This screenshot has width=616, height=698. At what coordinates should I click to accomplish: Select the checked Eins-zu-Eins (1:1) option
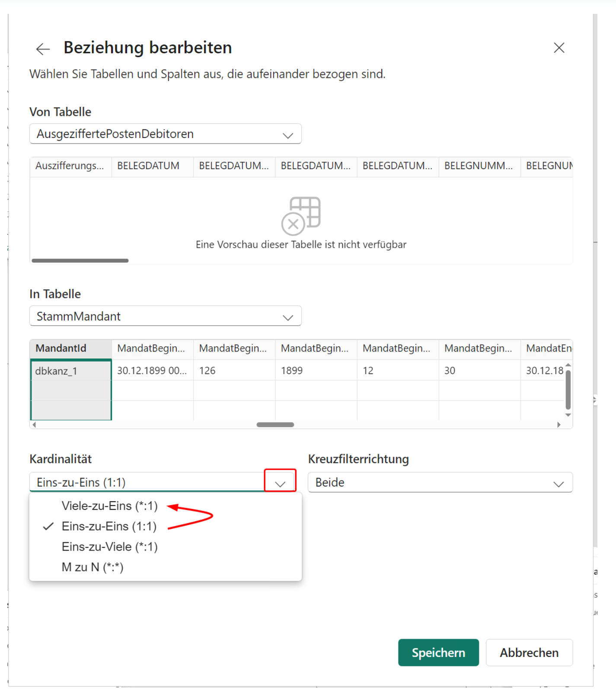(165, 526)
